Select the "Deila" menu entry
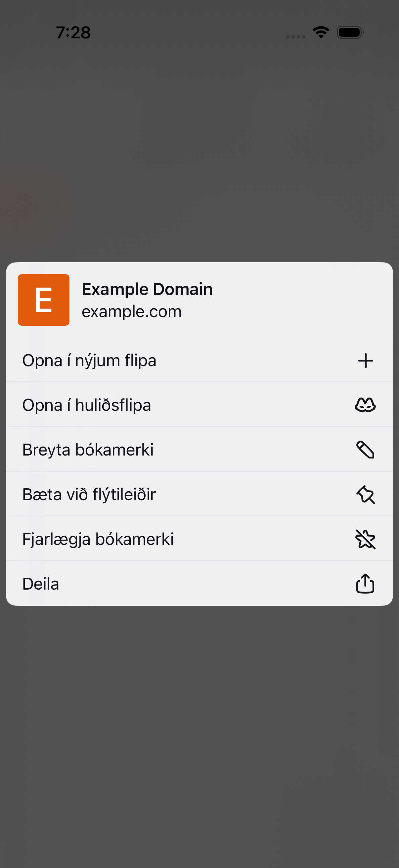The height and width of the screenshot is (868, 399). tap(199, 584)
